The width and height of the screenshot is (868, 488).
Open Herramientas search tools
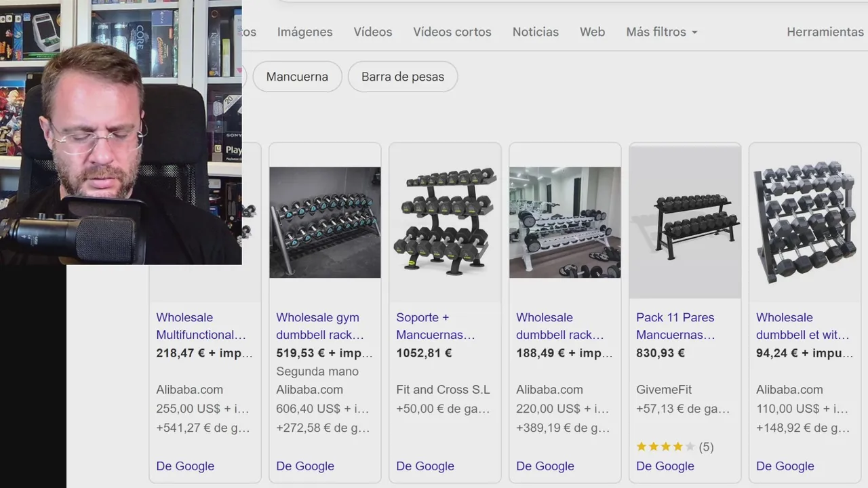coord(825,32)
